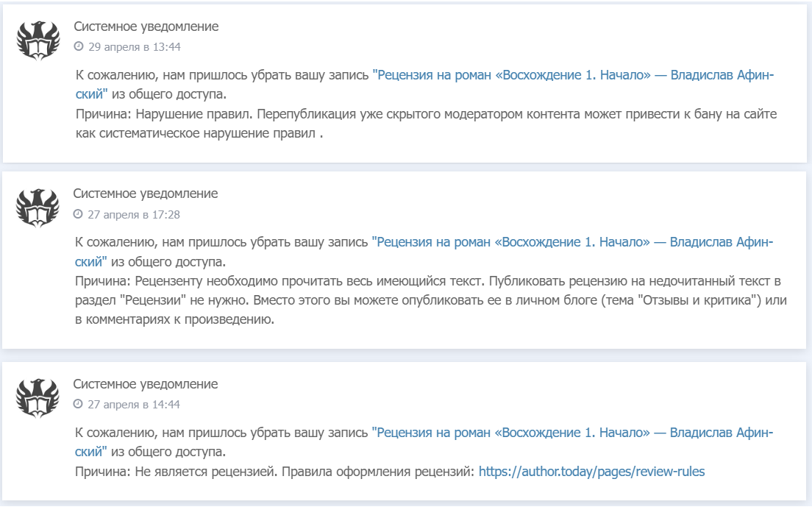Click the avatar logo of the 29 апреля notification
812x532 pixels.
[x=38, y=40]
